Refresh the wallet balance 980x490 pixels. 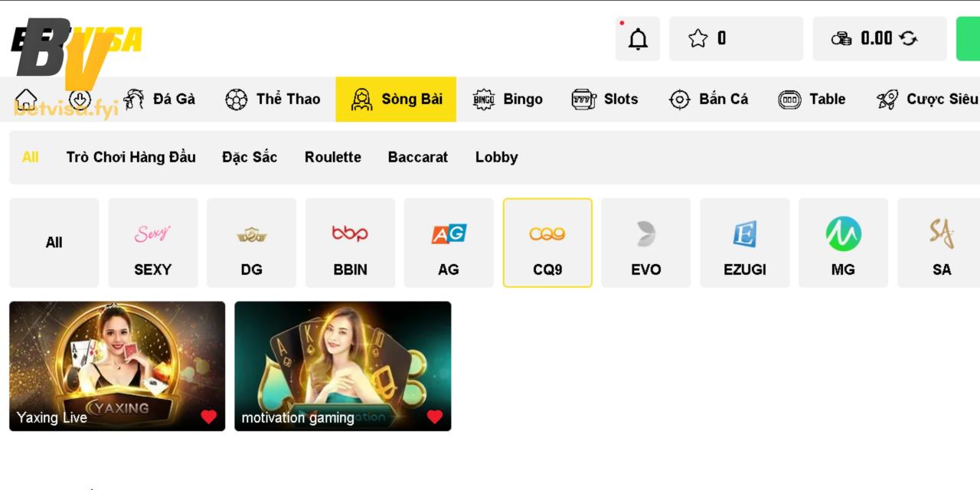point(908,39)
